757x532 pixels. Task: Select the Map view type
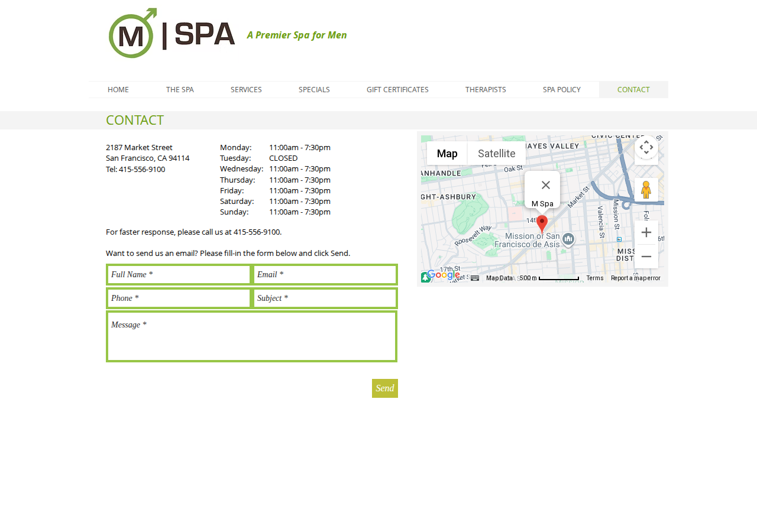pyautogui.click(x=447, y=153)
